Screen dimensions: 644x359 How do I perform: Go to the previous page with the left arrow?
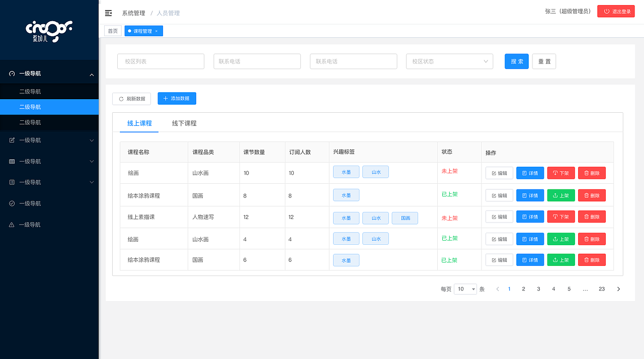498,289
